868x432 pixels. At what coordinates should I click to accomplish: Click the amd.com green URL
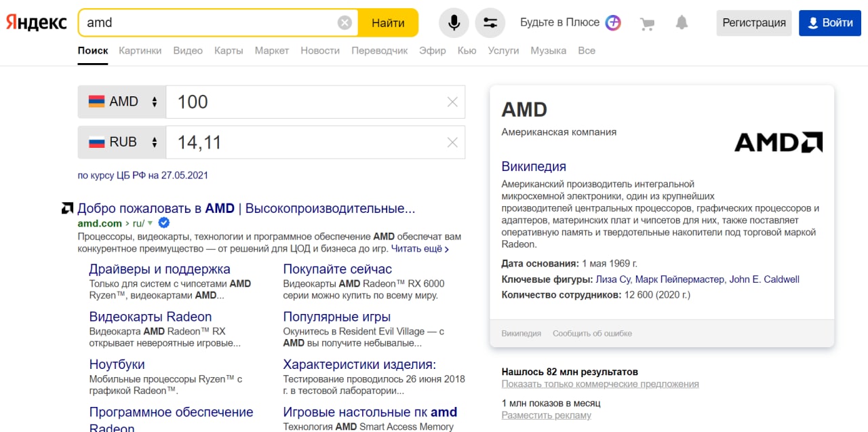[100, 223]
